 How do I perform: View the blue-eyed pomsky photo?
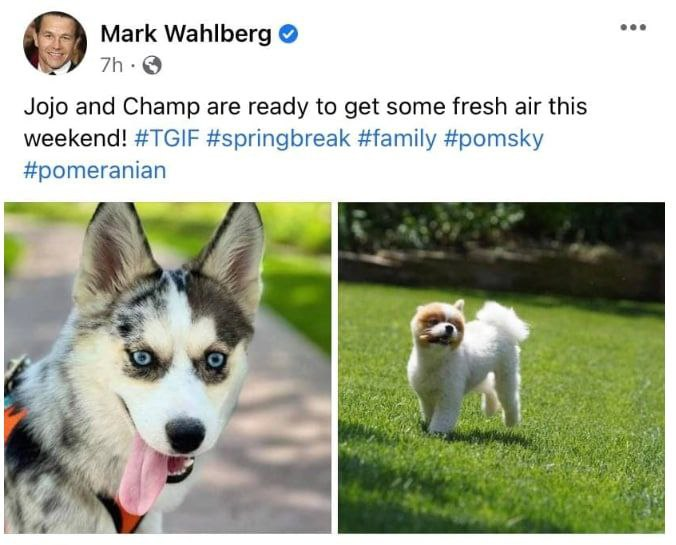click(x=168, y=368)
